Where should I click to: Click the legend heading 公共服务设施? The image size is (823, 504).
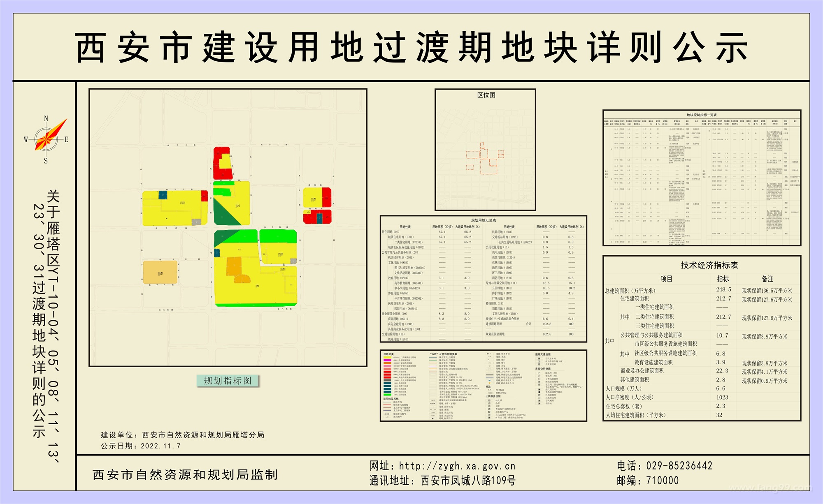(x=493, y=396)
